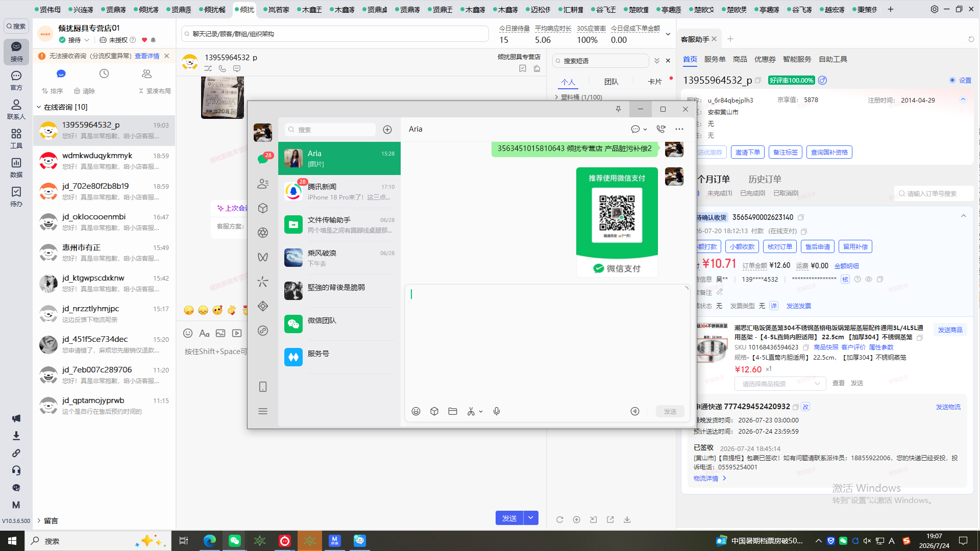Open the 腾讯新闻 conversation in WeChat
980x551 pixels.
pyautogui.click(x=339, y=192)
